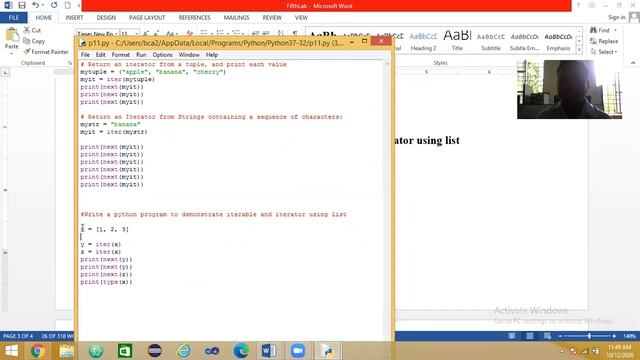
Task: Apply the Subtle Emphasis style
Action: click(524, 41)
